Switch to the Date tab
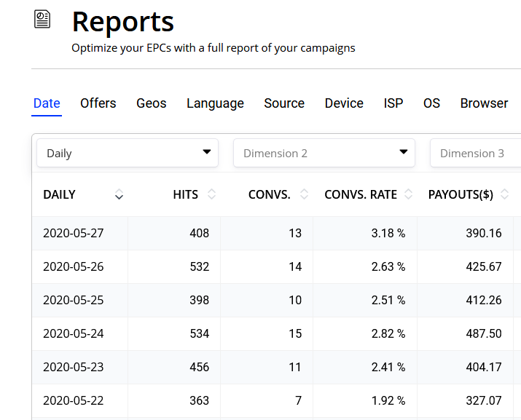Image resolution: width=521 pixels, height=420 pixels. click(x=47, y=103)
